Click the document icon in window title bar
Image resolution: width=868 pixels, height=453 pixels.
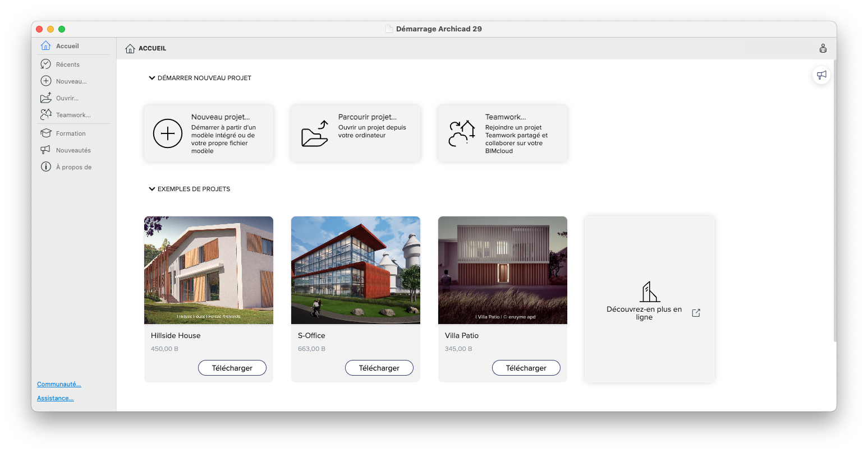tap(389, 29)
